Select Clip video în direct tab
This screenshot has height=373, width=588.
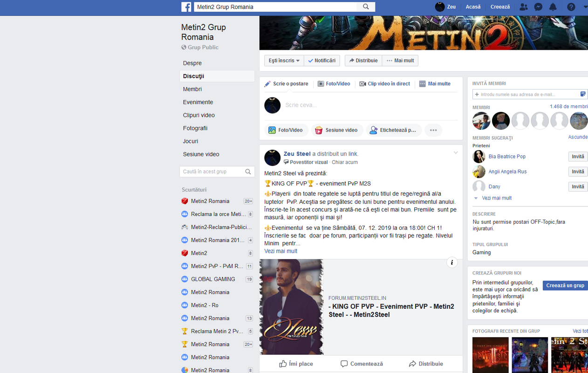coord(385,84)
